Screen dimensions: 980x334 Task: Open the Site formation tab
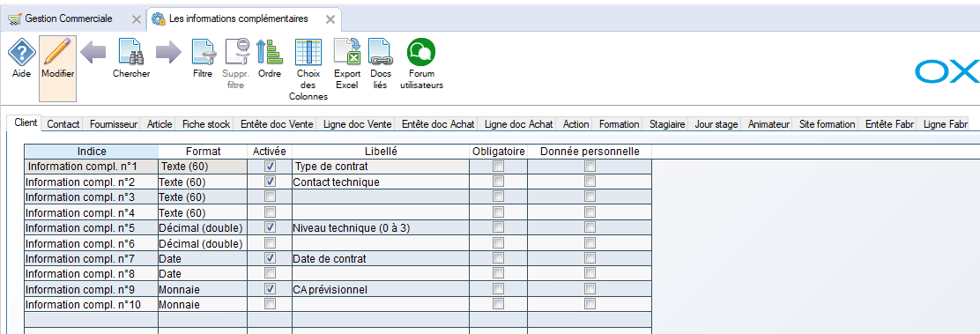tap(827, 124)
